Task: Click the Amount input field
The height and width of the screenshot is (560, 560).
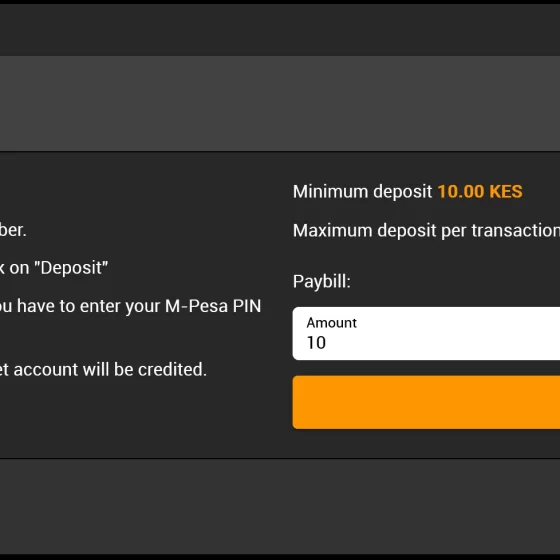Action: tap(426, 333)
